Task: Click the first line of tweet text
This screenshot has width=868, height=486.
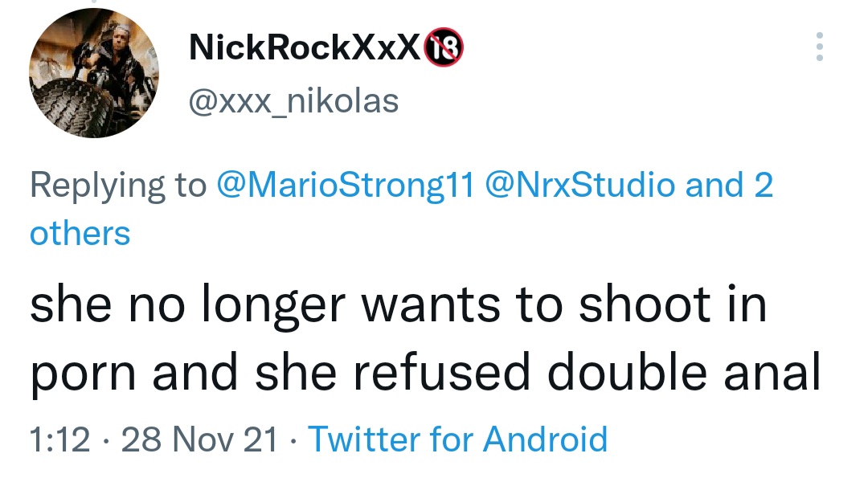Action: pyautogui.click(x=398, y=307)
